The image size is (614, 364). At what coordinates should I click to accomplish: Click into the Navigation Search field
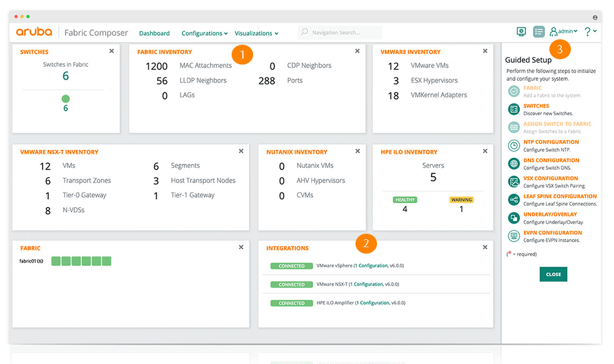(x=340, y=32)
